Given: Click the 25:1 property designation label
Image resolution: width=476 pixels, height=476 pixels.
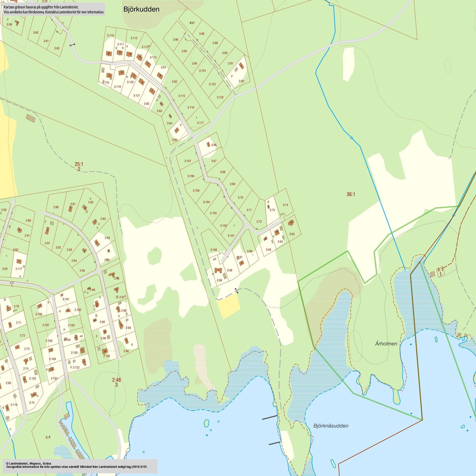Looking at the screenshot, I should [79, 164].
